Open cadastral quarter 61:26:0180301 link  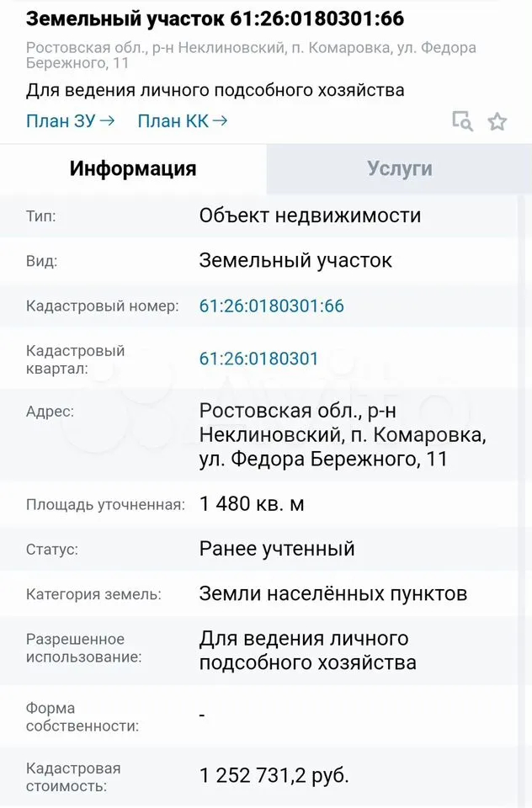258,359
